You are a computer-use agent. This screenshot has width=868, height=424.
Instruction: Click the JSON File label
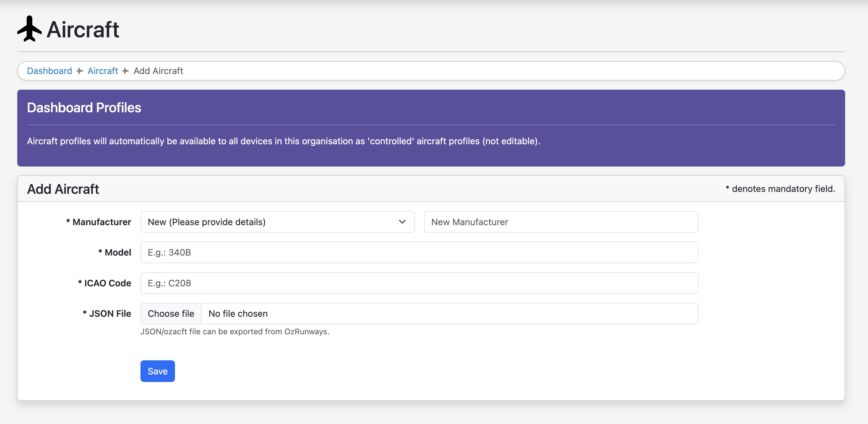click(107, 313)
